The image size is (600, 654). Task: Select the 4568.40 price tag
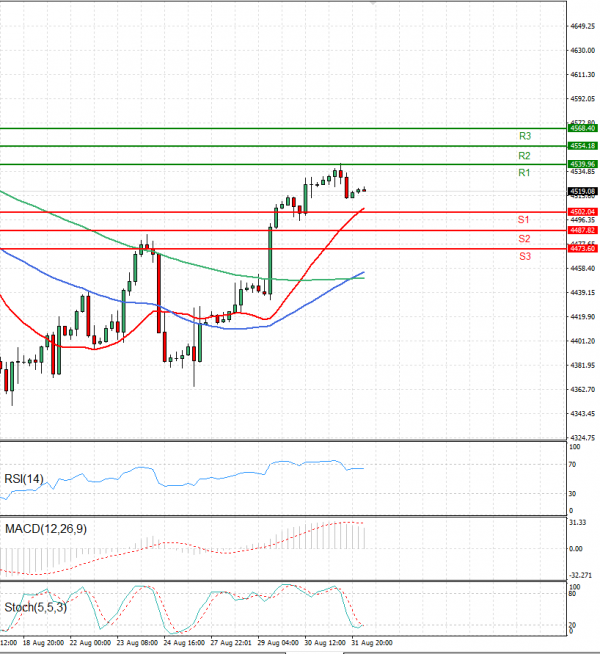click(x=583, y=128)
